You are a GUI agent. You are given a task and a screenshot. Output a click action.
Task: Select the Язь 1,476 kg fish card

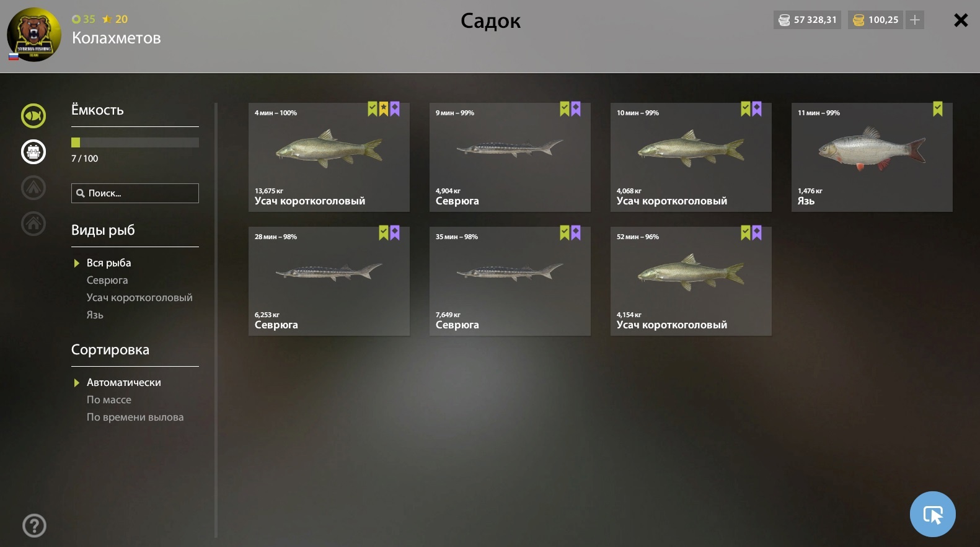click(x=872, y=157)
